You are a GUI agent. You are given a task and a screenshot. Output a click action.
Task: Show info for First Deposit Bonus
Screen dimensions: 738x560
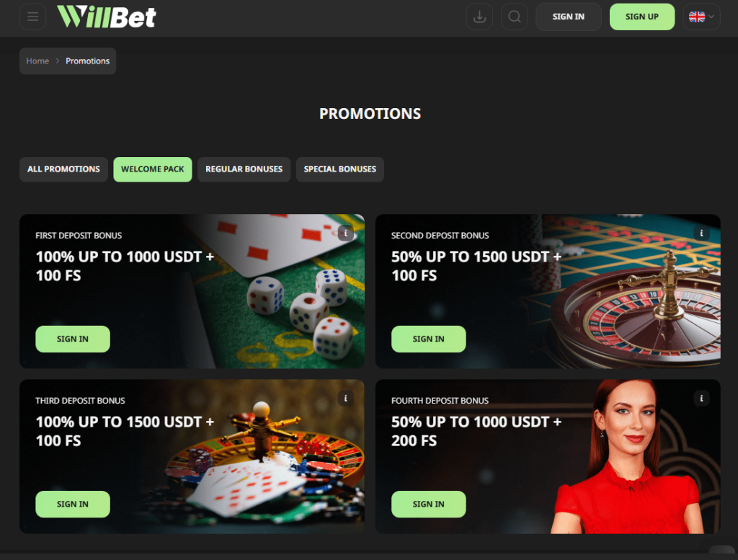click(x=346, y=233)
